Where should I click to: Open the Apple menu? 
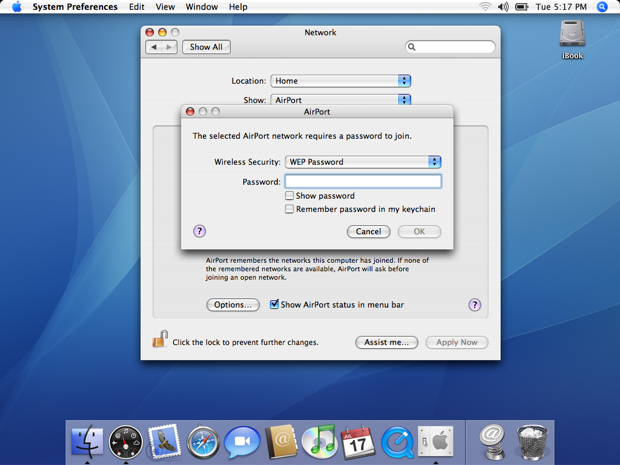pyautogui.click(x=17, y=7)
